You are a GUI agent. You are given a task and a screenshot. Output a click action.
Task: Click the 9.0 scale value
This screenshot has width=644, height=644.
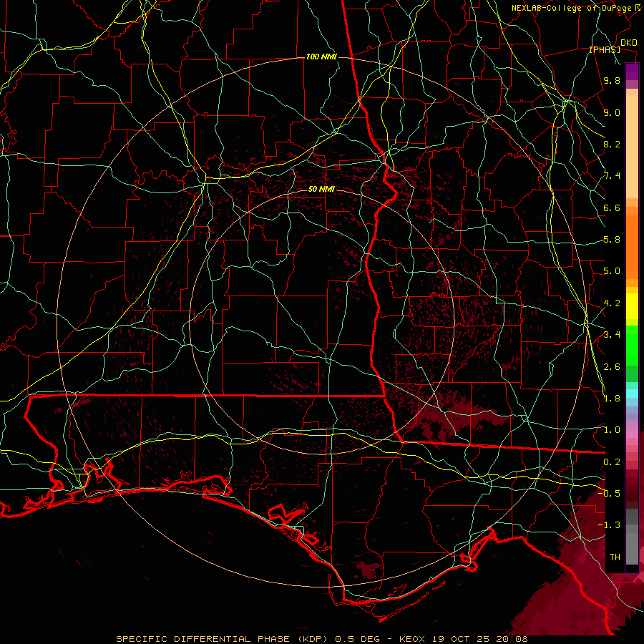[612, 112]
